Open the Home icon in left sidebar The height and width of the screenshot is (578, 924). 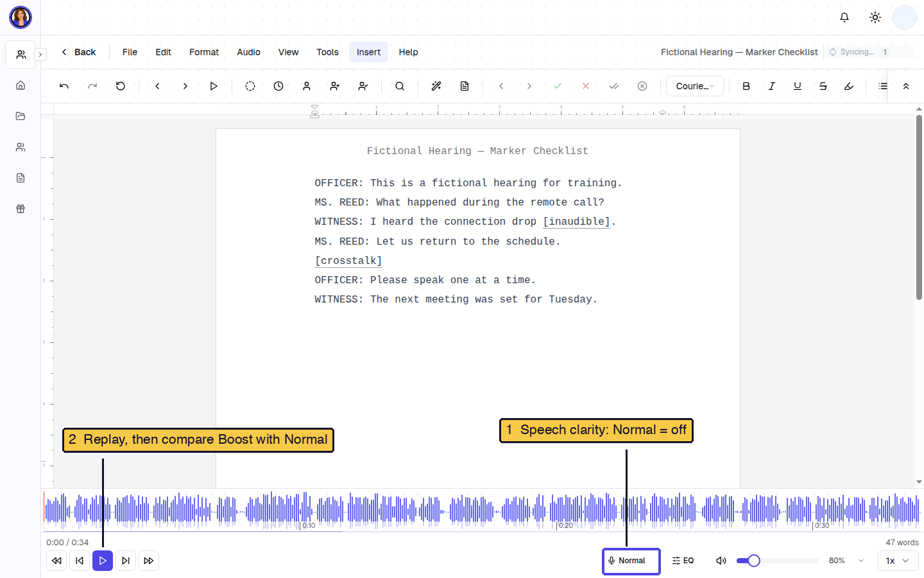click(x=21, y=85)
